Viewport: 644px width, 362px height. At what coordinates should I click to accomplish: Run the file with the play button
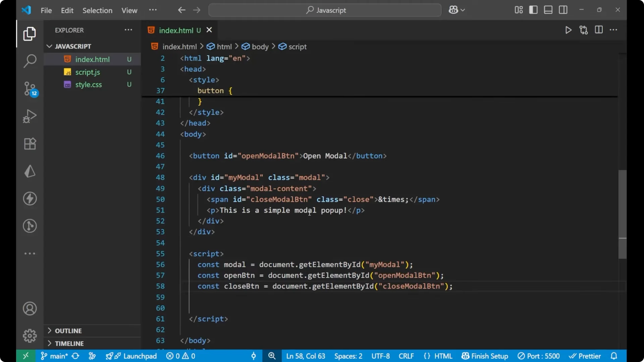tap(568, 30)
